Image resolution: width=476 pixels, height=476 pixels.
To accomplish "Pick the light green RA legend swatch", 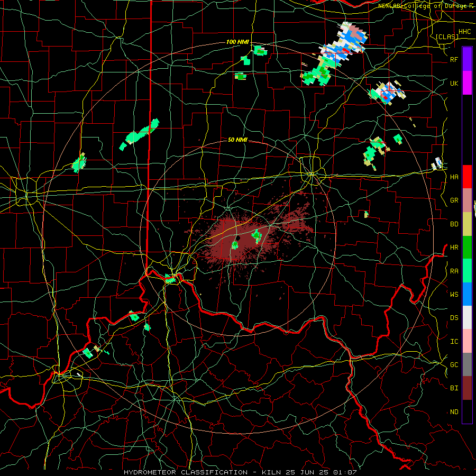I will coord(467,271).
